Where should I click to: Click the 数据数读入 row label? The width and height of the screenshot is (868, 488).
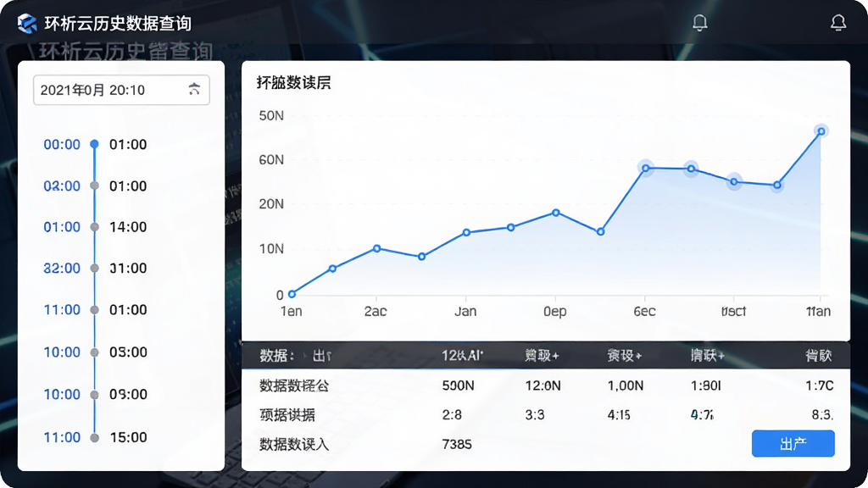[294, 444]
